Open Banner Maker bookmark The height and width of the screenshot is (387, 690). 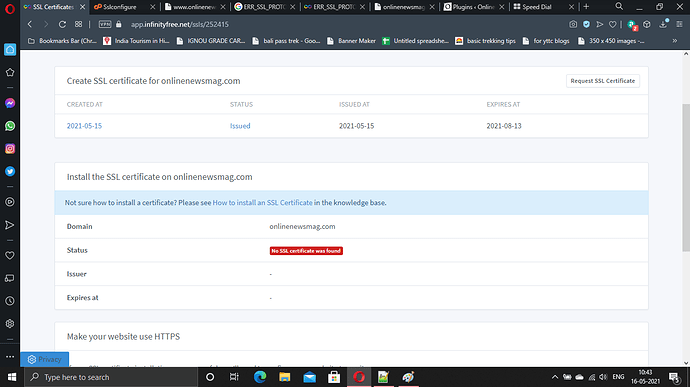coord(352,41)
